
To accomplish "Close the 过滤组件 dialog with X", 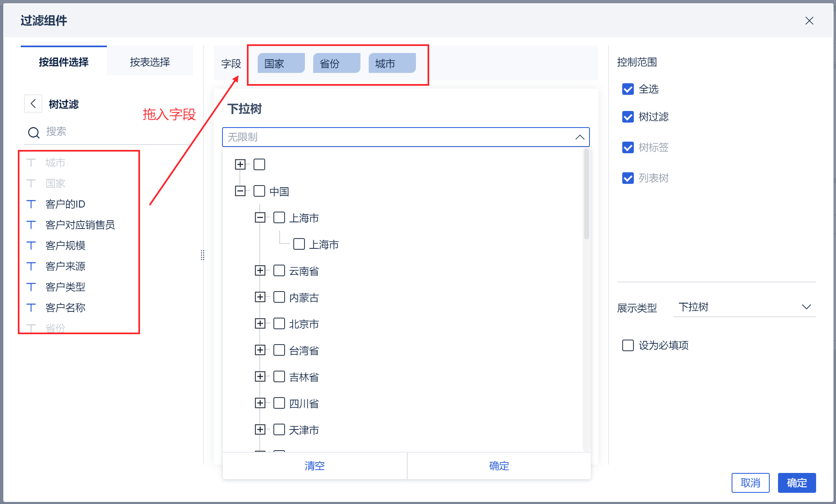I will 809,21.
